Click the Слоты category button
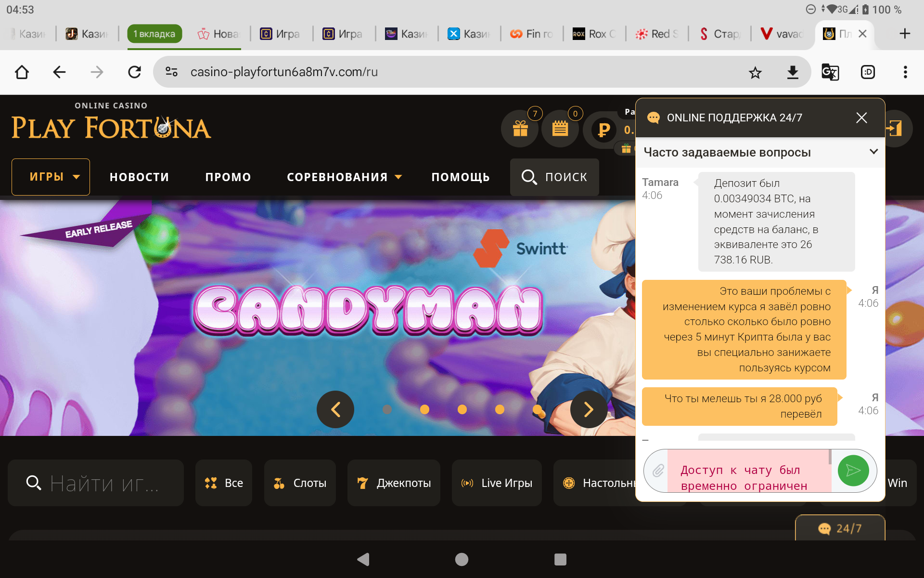Image resolution: width=924 pixels, height=578 pixels. pyautogui.click(x=300, y=483)
